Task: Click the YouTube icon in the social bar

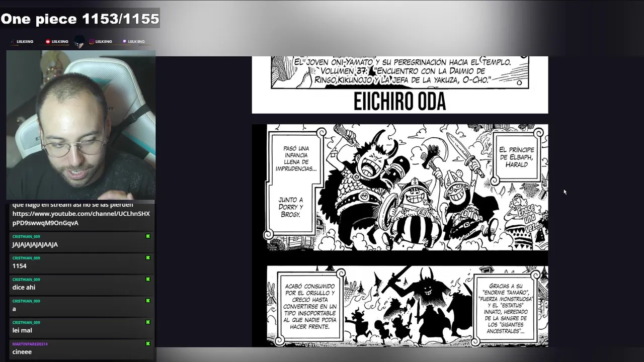Action: pos(48,41)
